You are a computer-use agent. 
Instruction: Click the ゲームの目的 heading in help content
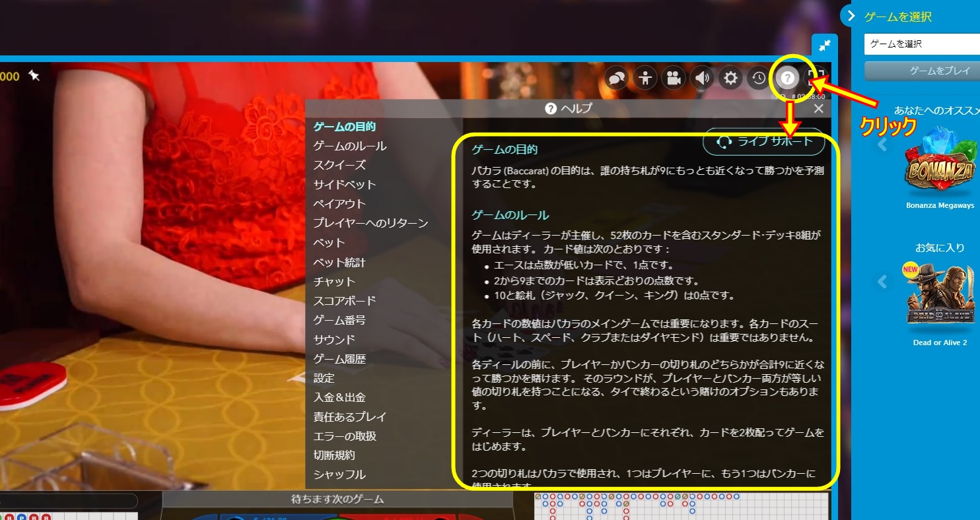point(505,150)
